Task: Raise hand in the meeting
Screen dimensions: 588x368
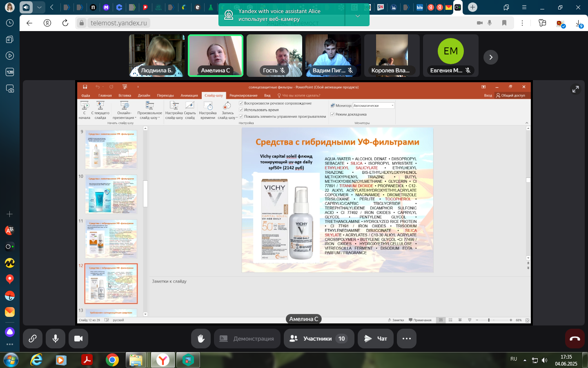Action: coord(201,339)
